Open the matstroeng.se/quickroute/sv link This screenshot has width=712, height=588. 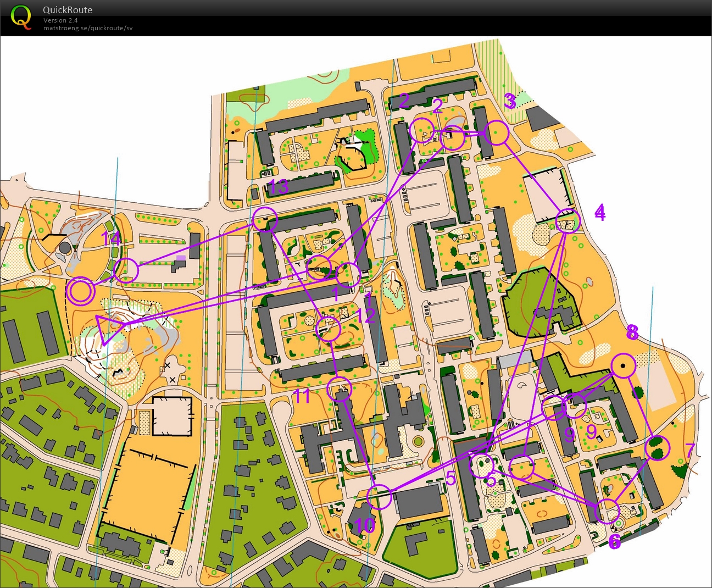(x=88, y=27)
